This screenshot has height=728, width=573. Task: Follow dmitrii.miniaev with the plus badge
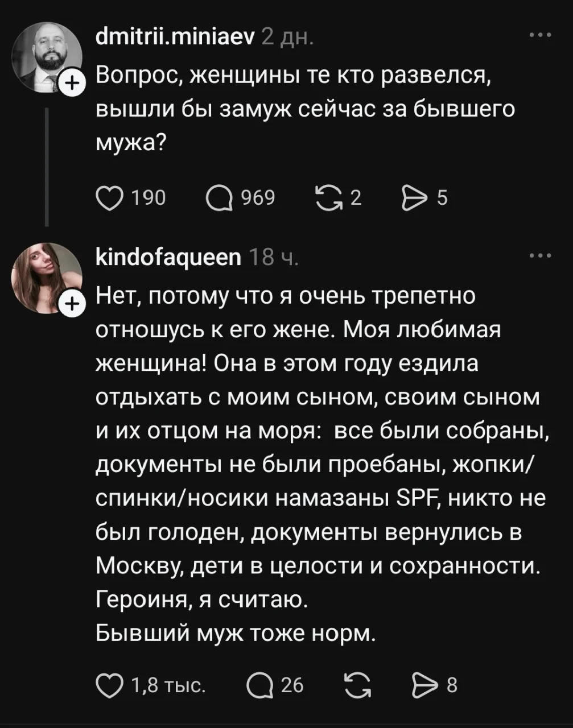click(71, 85)
